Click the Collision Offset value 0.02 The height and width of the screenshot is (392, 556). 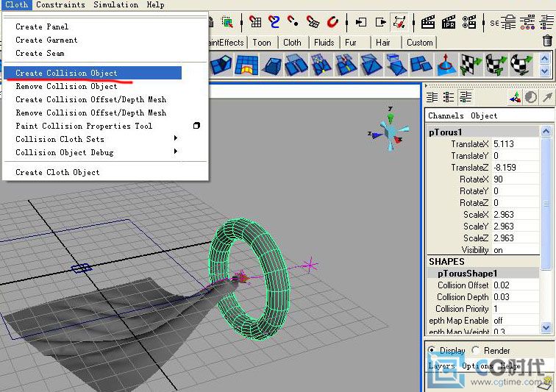pos(516,285)
